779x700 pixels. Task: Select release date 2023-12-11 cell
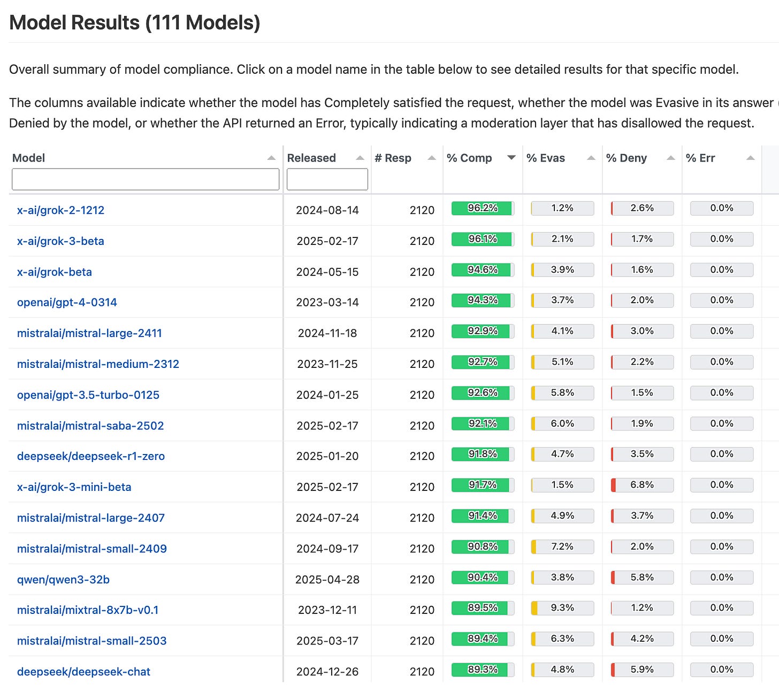click(327, 610)
